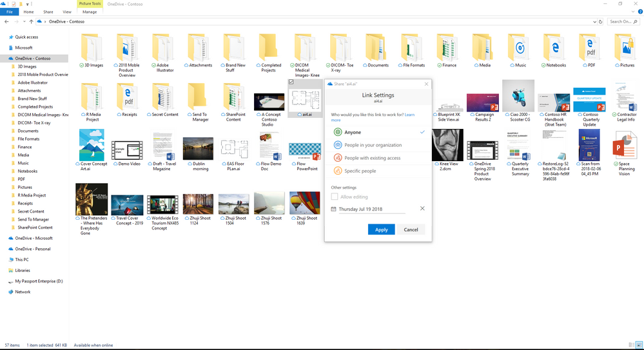Viewport: 644px width, 350px height.
Task: Open the Pictures folder icon
Action: [x=625, y=48]
